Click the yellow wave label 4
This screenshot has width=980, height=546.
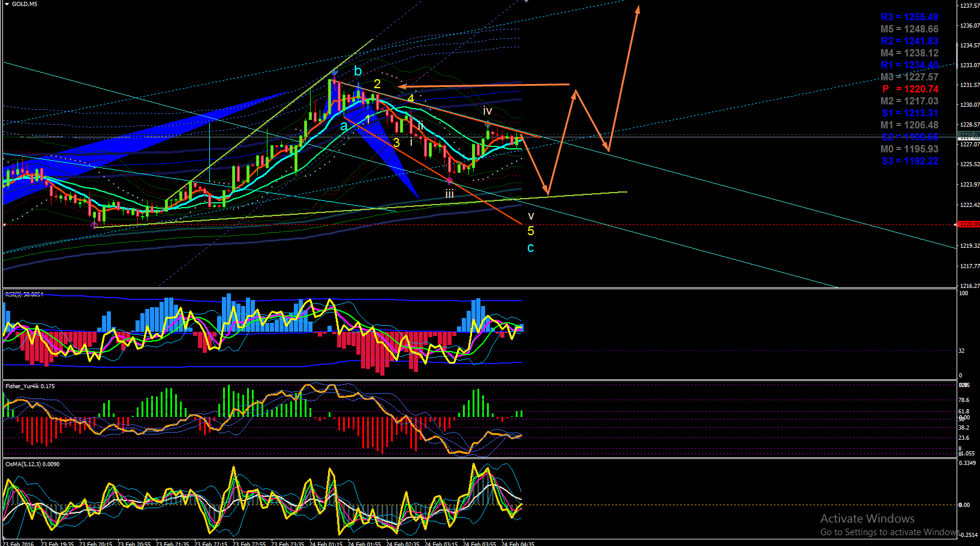click(x=410, y=98)
